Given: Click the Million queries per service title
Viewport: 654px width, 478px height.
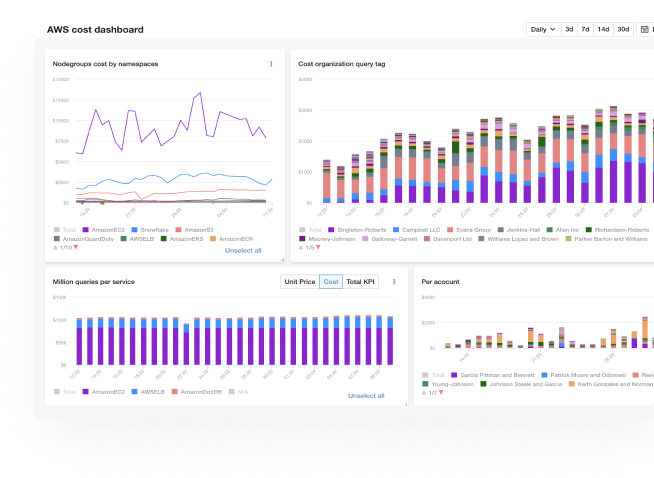Looking at the screenshot, I should (94, 282).
